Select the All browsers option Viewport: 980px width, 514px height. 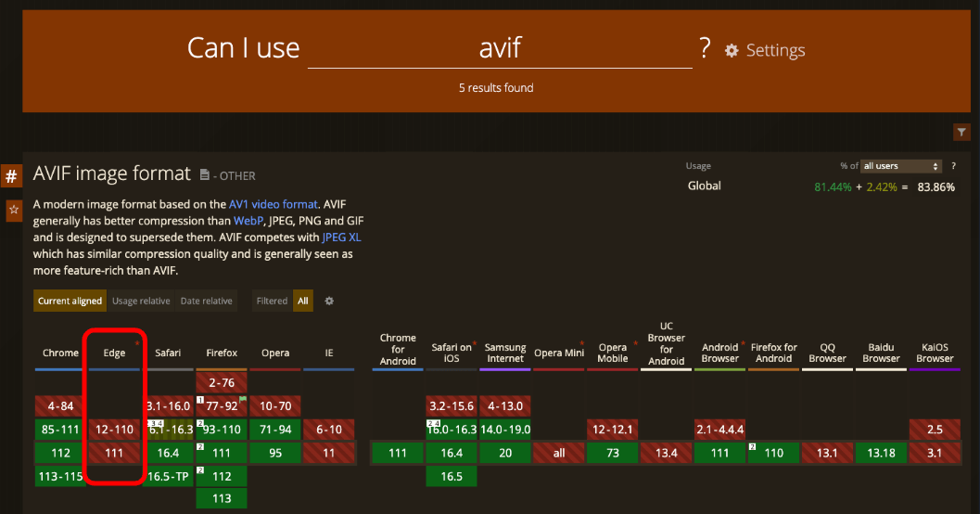click(x=303, y=301)
